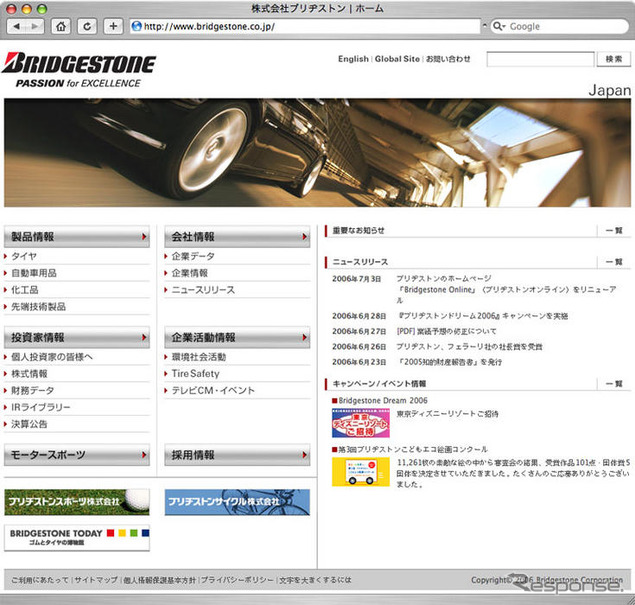The image size is (635, 605).
Task: Open 一覧 for ニュースリリース section
Action: coord(614,262)
